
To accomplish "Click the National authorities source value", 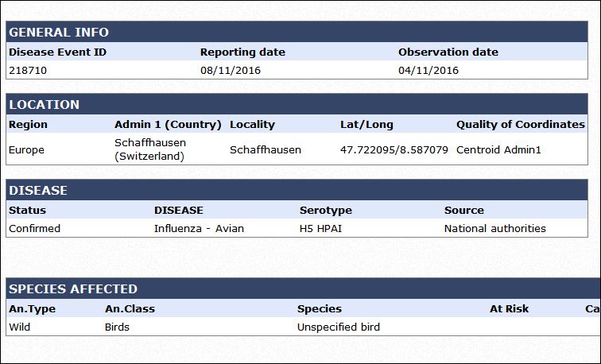I will tap(494, 229).
